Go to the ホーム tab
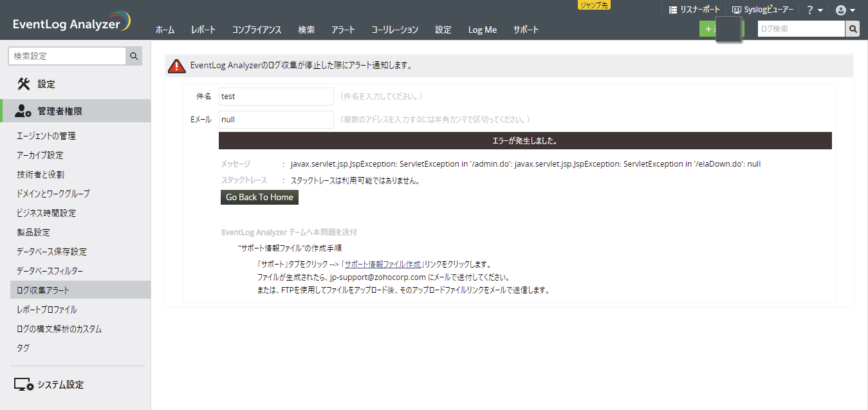 (x=165, y=30)
